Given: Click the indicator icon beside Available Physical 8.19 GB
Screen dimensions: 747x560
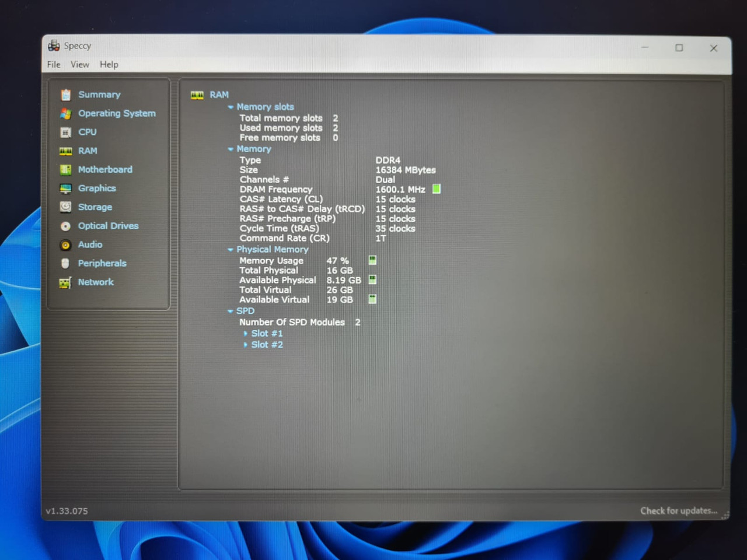Looking at the screenshot, I should coord(372,280).
